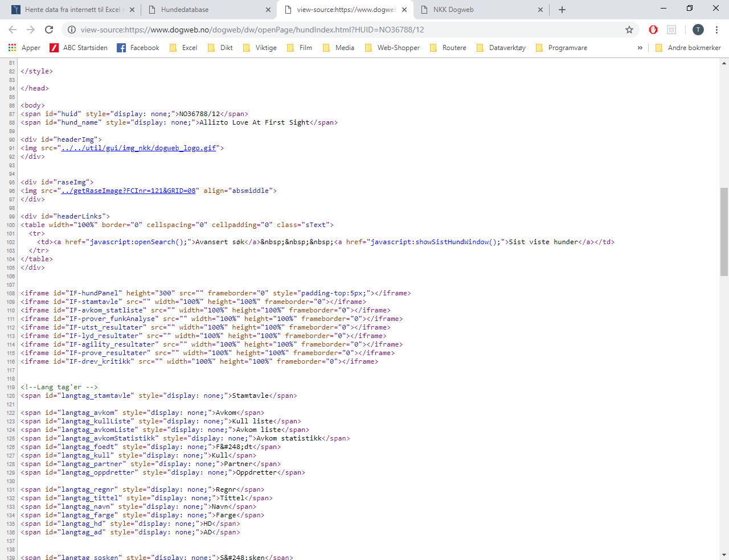The image size is (729, 560).
Task: Open a new browser tab
Action: [x=562, y=10]
